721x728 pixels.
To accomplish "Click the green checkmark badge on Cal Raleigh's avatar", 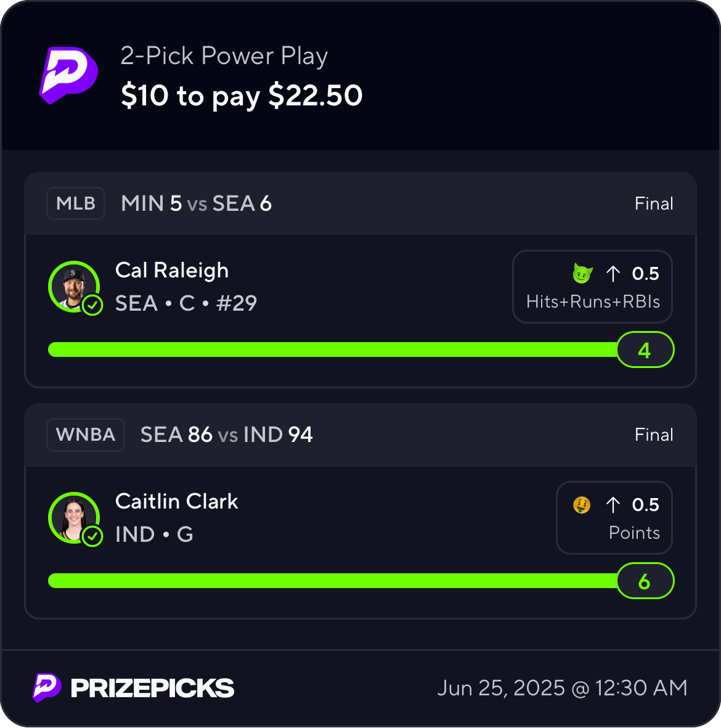I will [x=92, y=305].
